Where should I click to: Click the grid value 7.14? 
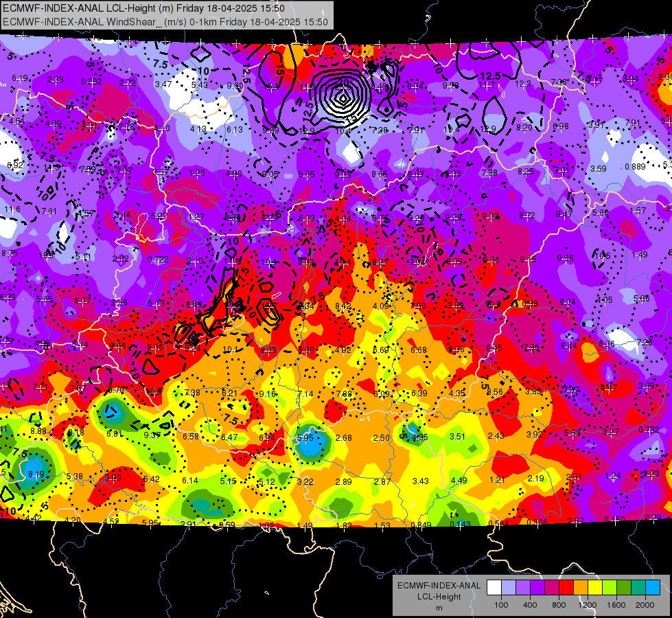pyautogui.click(x=305, y=393)
